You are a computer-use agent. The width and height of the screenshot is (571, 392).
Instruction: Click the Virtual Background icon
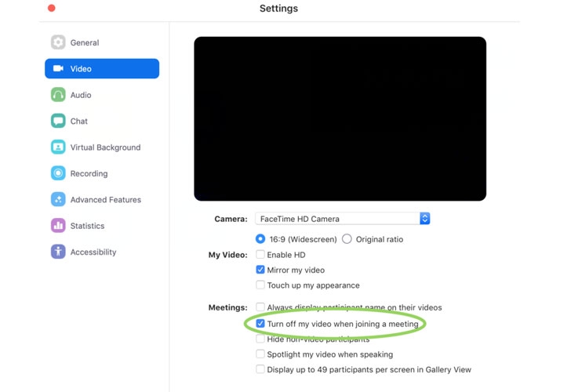tap(58, 147)
